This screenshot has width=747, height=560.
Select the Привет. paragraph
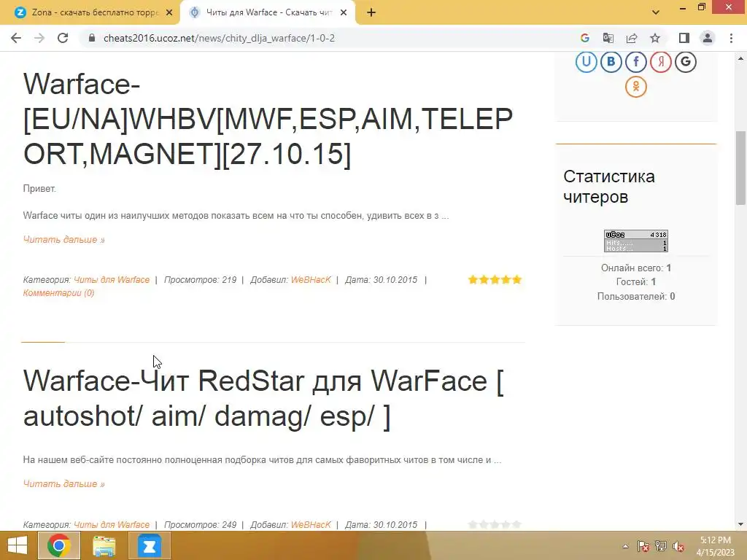tap(39, 189)
